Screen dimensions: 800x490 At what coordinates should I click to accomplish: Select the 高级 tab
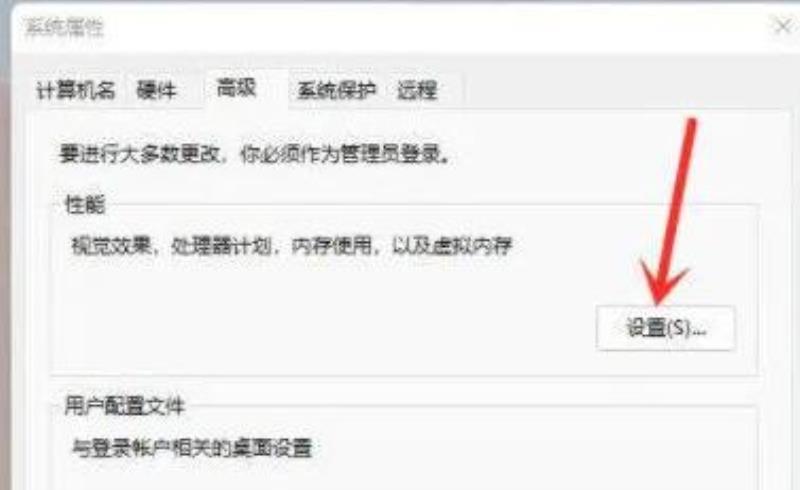236,88
